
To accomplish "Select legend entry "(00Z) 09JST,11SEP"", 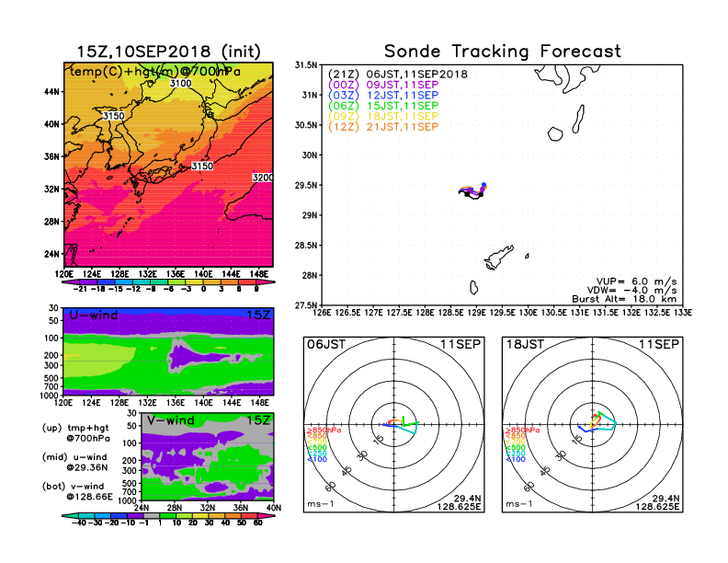I will pos(383,85).
